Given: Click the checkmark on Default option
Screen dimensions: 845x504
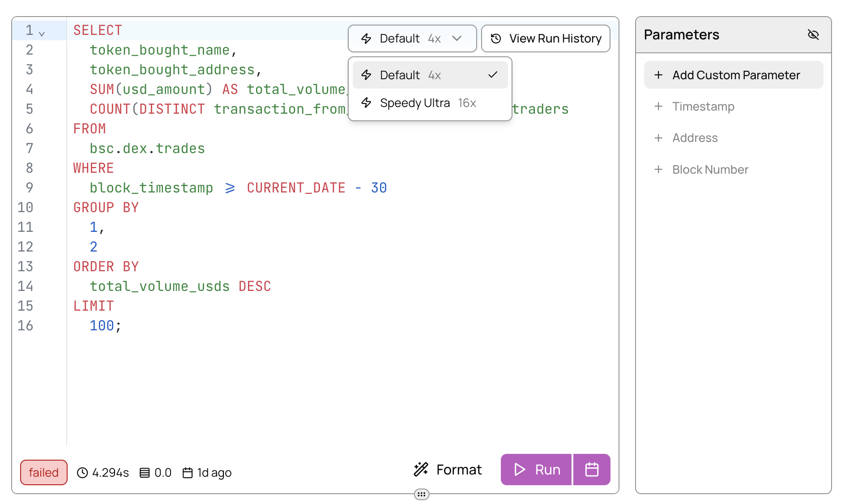Looking at the screenshot, I should (x=493, y=75).
